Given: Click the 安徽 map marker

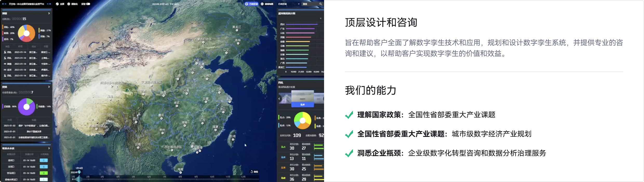Looking at the screenshot, I should coord(206,102).
